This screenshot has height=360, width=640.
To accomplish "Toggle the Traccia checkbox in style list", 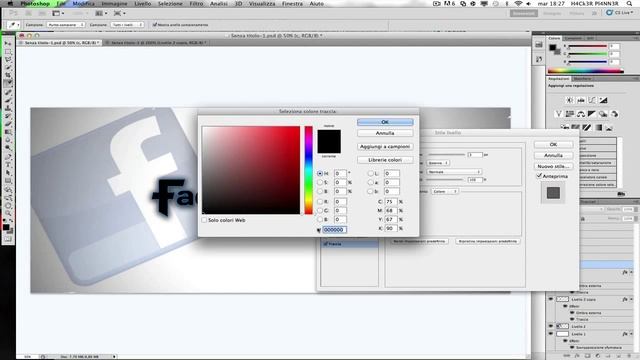I will pyautogui.click(x=326, y=244).
